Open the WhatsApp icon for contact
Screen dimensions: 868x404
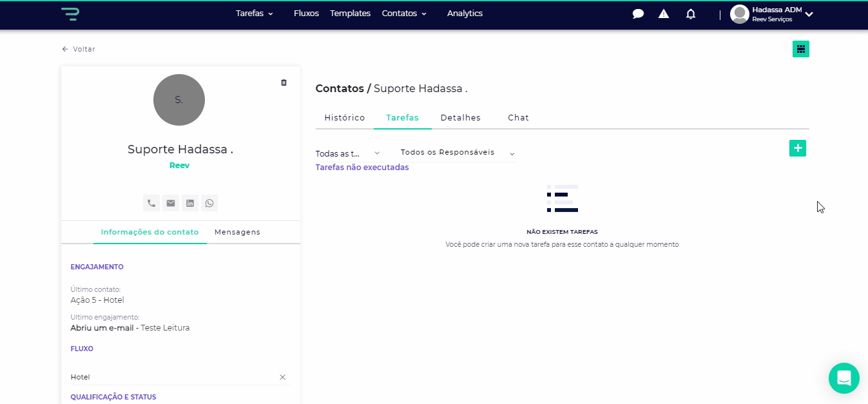209,203
